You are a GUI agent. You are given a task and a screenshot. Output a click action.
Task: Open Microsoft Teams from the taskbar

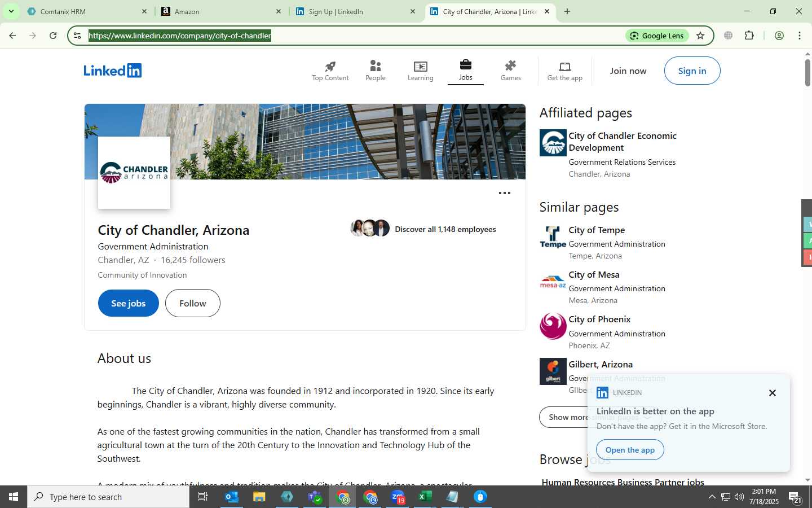coord(315,497)
